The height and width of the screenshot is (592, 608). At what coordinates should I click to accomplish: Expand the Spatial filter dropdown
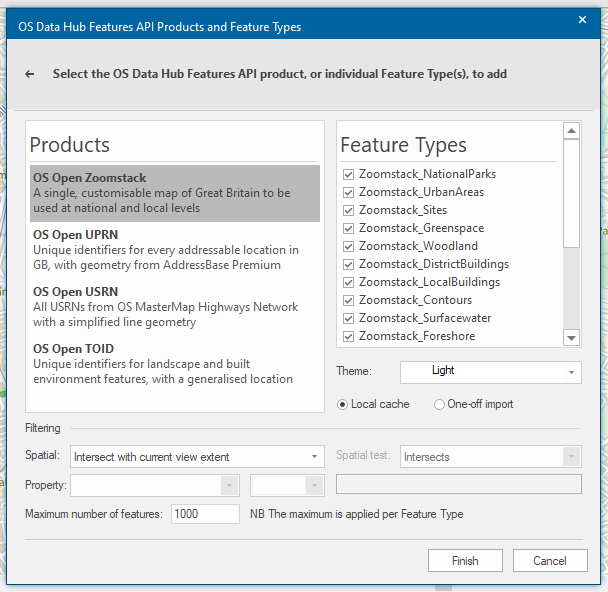(197, 457)
